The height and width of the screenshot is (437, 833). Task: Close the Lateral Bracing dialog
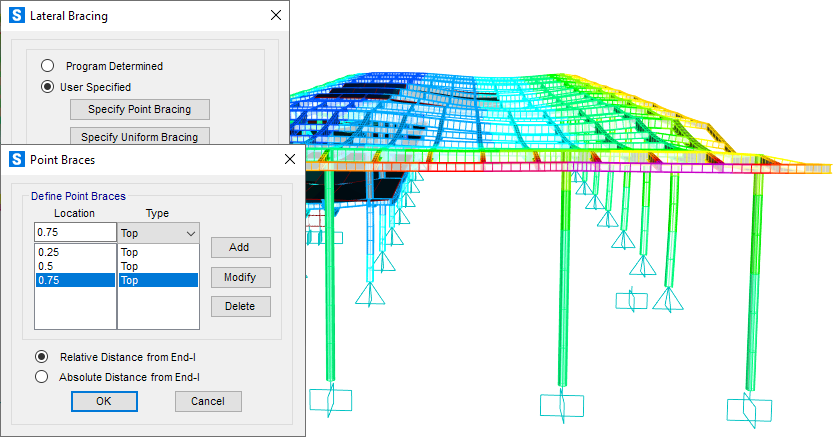pos(276,16)
